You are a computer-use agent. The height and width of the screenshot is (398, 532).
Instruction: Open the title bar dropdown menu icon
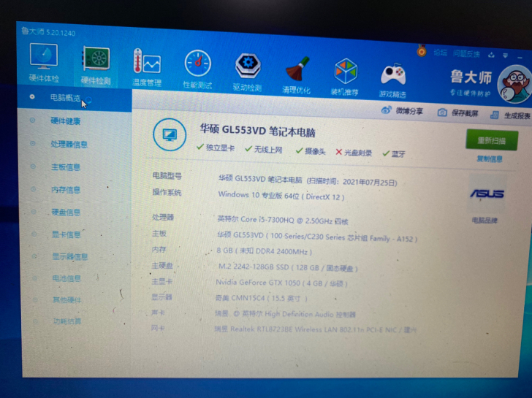506,56
